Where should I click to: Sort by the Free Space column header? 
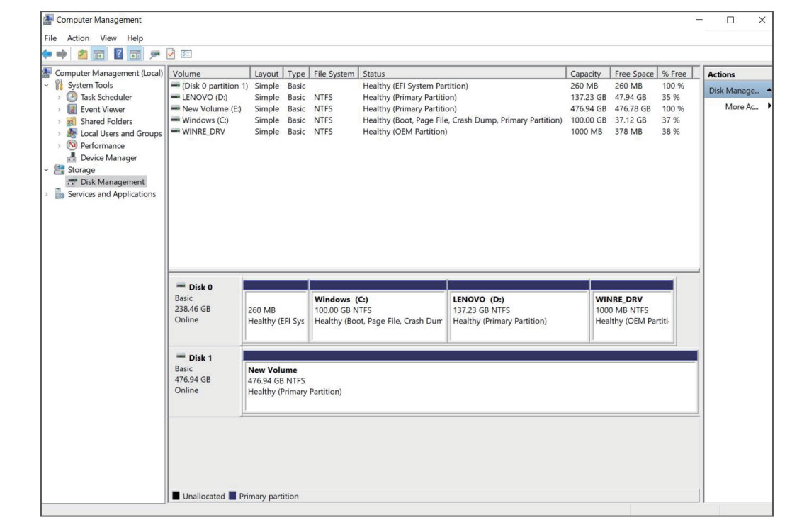[633, 74]
